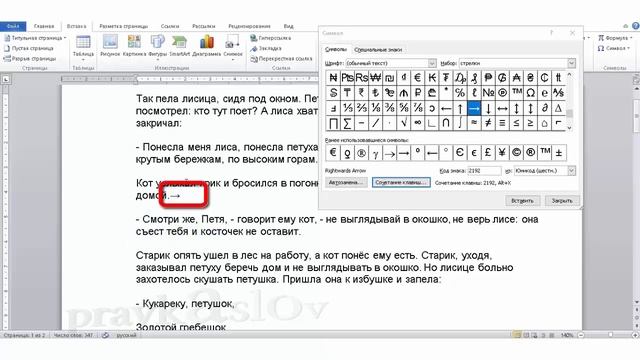The width and height of the screenshot is (640, 360).
Task: Select the highlighted rightwards arrow symbol
Action: (474, 109)
